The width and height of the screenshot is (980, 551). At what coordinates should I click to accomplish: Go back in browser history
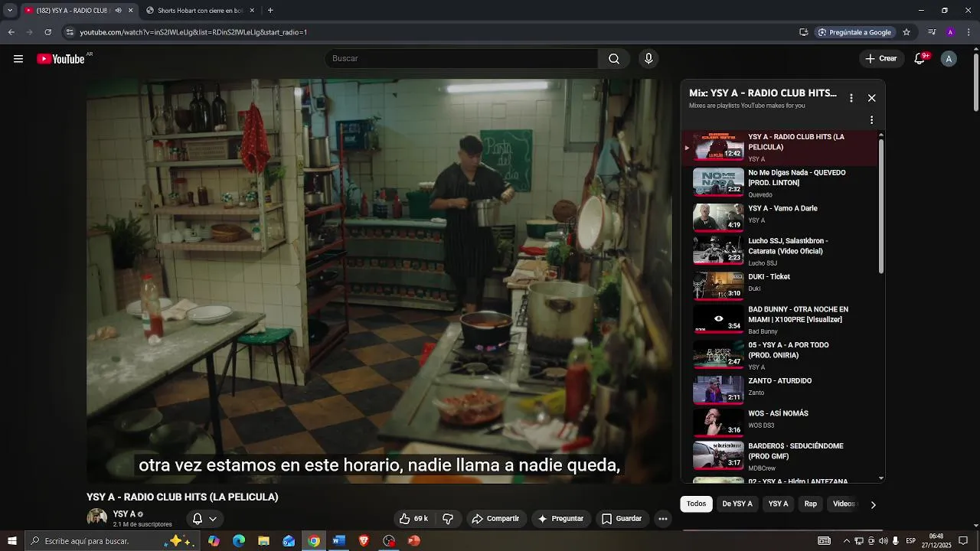[11, 32]
